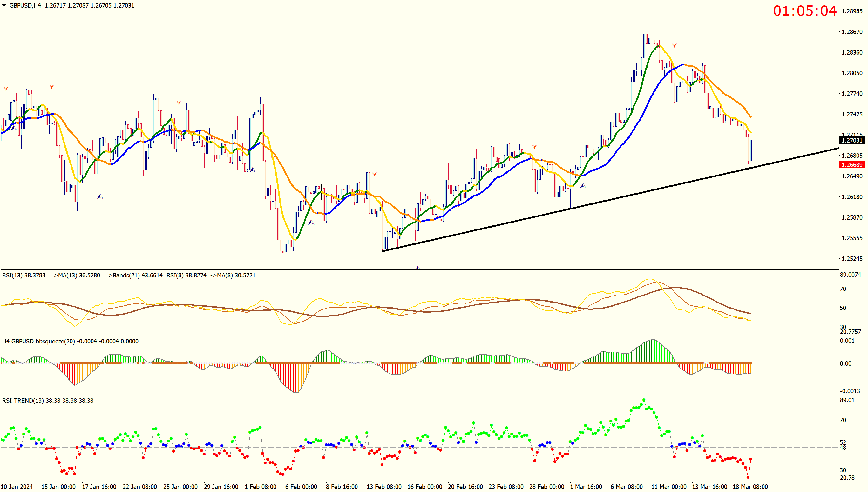The image size is (868, 492).
Task: Click the 1.28985 level on the price scale
Action: click(852, 11)
